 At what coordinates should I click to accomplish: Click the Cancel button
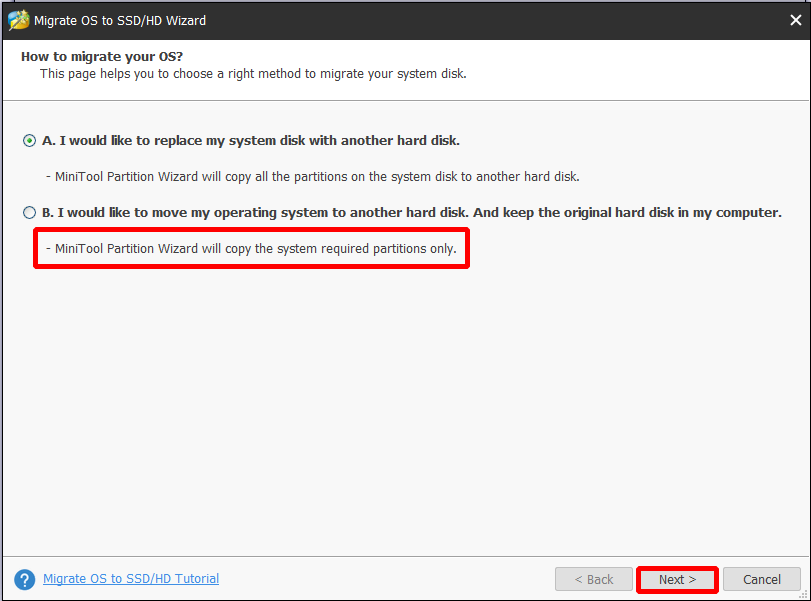762,579
